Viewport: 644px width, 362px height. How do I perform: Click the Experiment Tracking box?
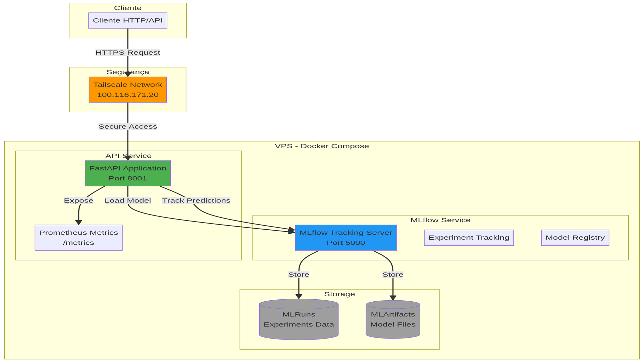coord(469,237)
